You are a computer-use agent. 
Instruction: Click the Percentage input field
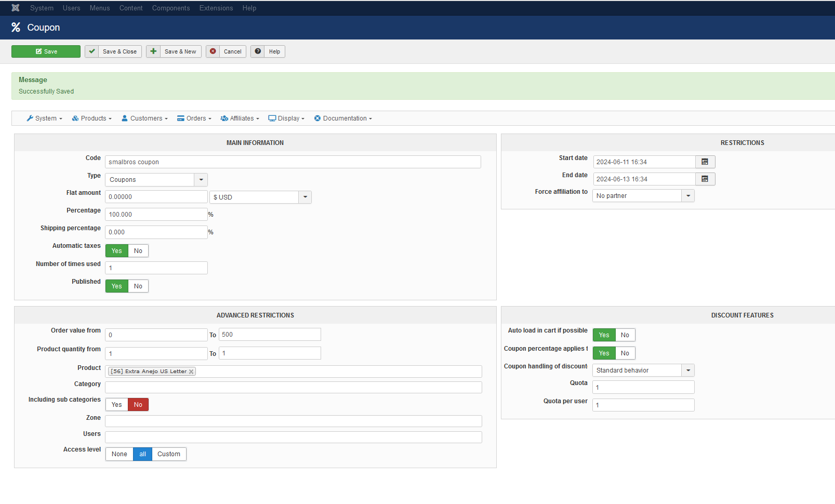pyautogui.click(x=156, y=215)
